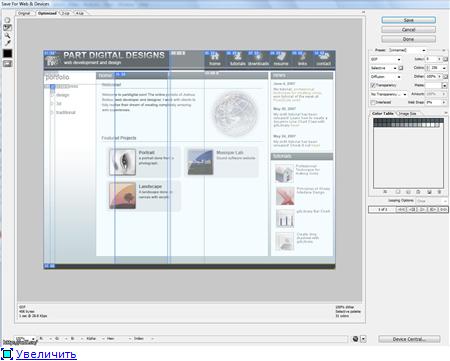Click the preview in browser globe icon
The width and height of the screenshot is (450, 361).
[355, 339]
